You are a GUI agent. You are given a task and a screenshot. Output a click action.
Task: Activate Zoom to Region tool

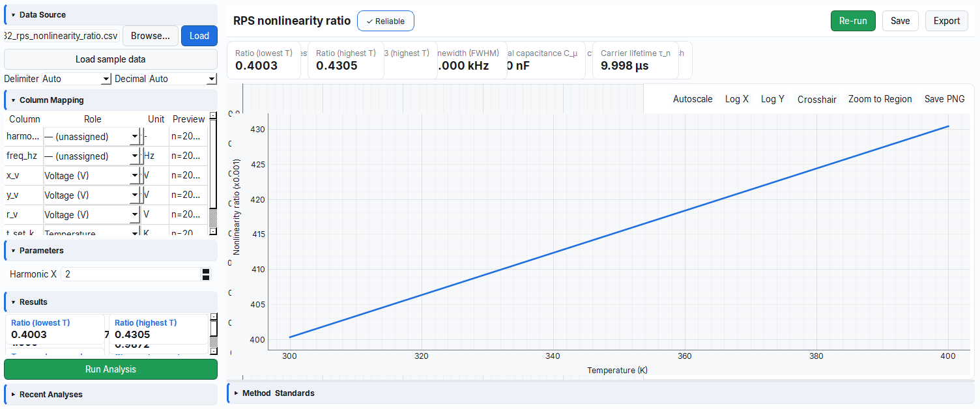880,99
